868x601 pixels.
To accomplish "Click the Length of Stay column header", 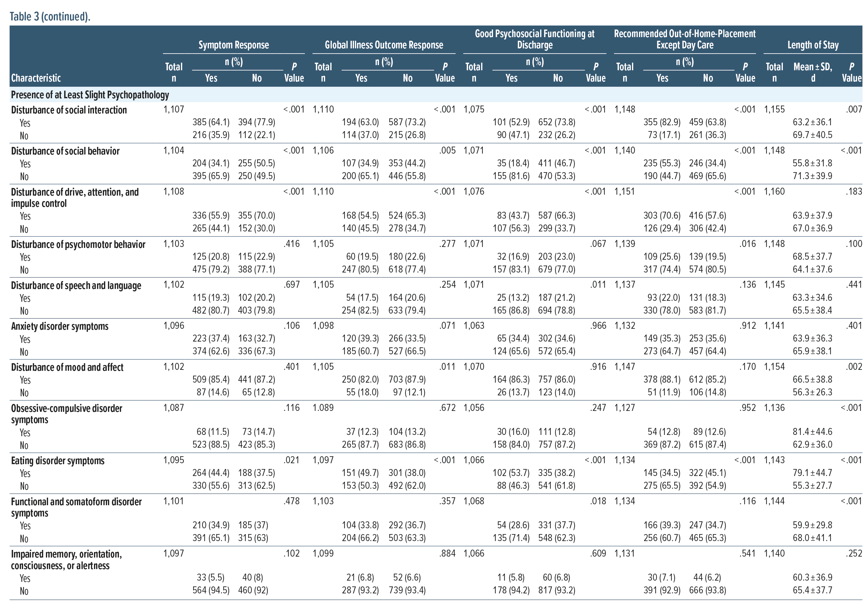I will [813, 45].
